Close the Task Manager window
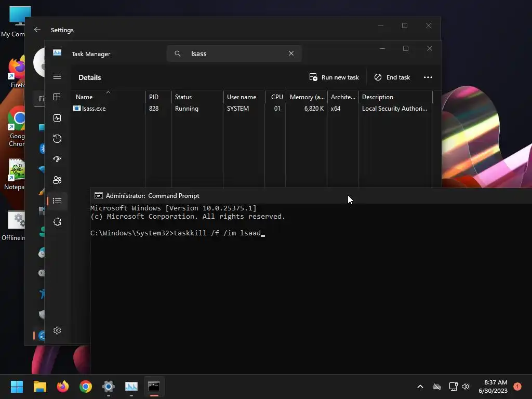Viewport: 532px width, 399px height. pyautogui.click(x=430, y=48)
